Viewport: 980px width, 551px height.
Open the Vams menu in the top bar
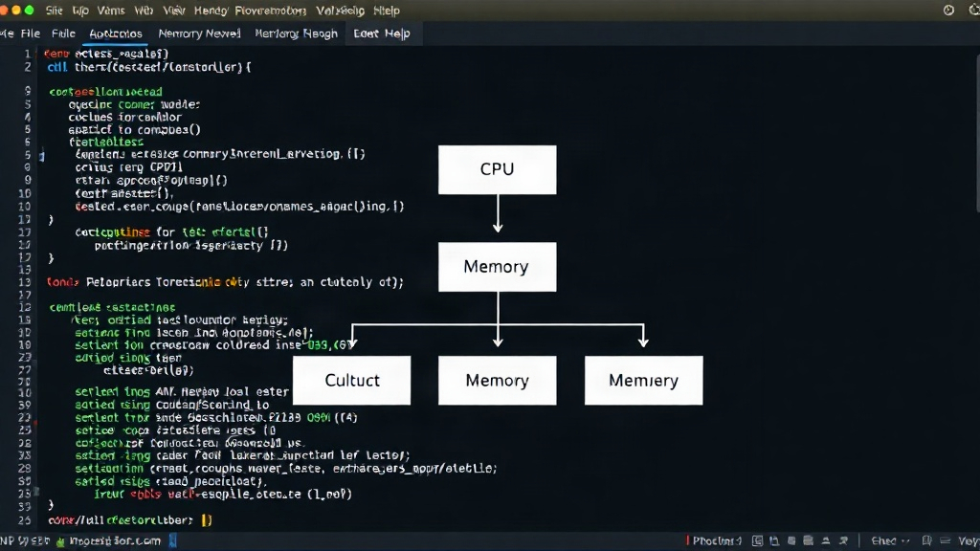(111, 11)
